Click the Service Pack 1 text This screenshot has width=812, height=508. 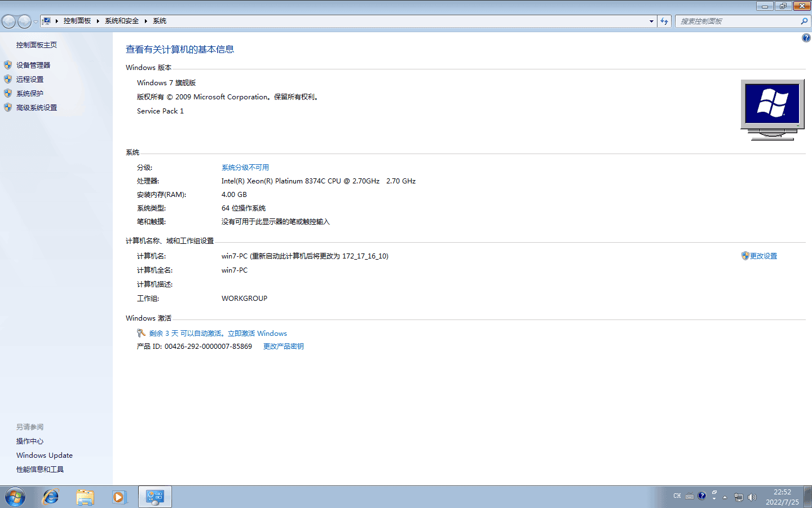(160, 111)
